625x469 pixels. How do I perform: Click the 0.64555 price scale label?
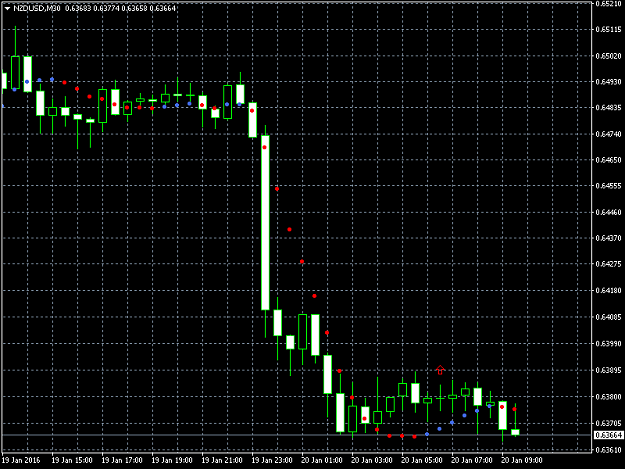(608, 186)
